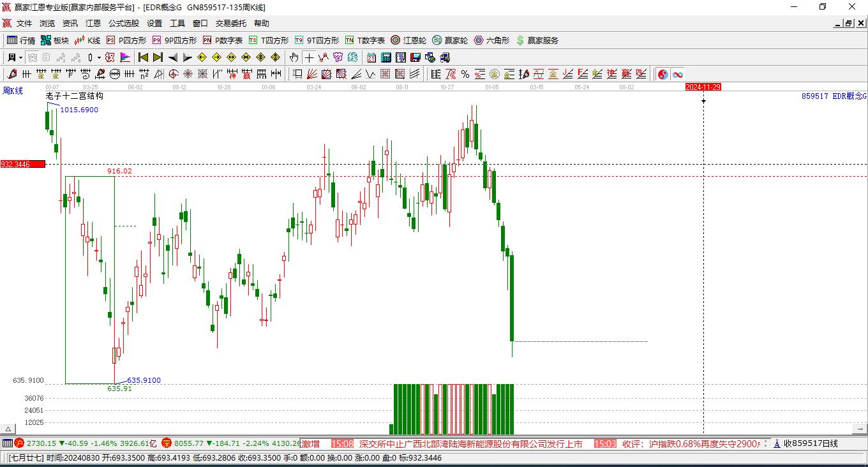Open the 交易委托 menu
The width and height of the screenshot is (868, 467).
230,24
